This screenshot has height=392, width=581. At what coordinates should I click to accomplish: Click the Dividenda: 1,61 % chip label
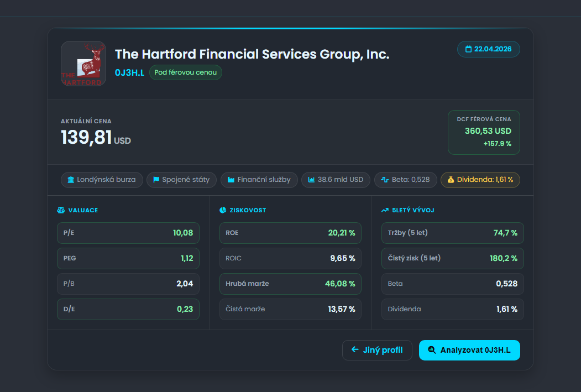pyautogui.click(x=485, y=180)
